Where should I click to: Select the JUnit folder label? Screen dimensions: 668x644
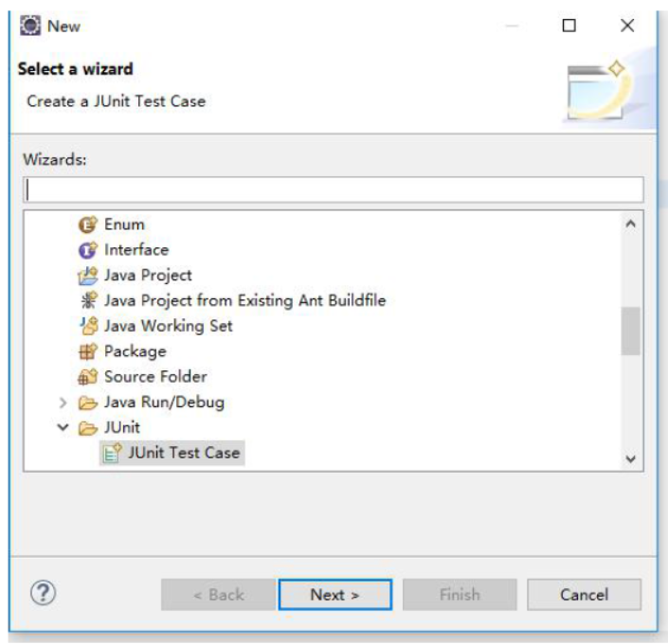122,427
